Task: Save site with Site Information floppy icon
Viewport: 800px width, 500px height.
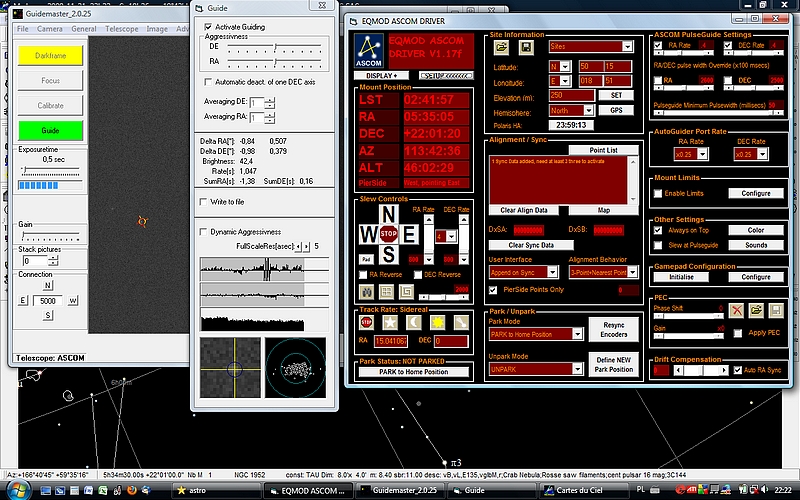Action: pyautogui.click(x=526, y=47)
